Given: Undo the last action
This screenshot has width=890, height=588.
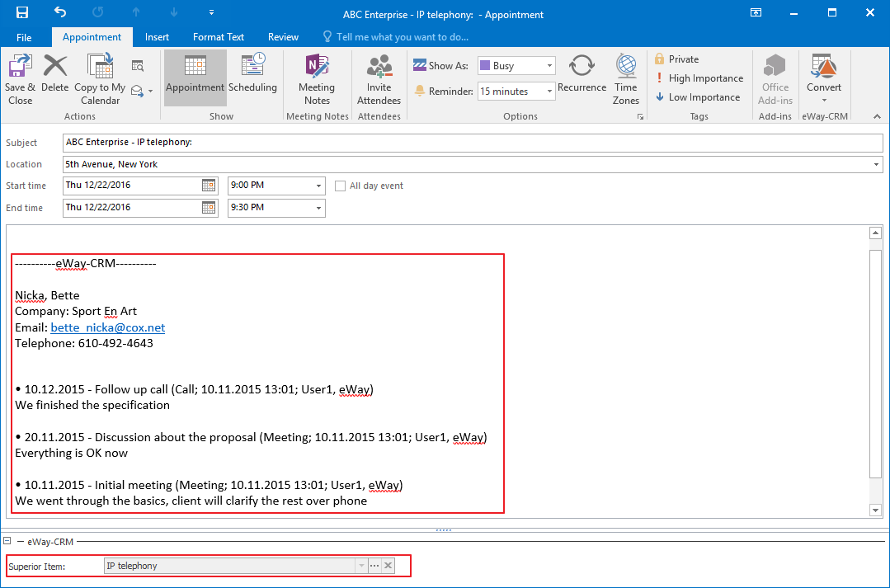Looking at the screenshot, I should (x=59, y=12).
